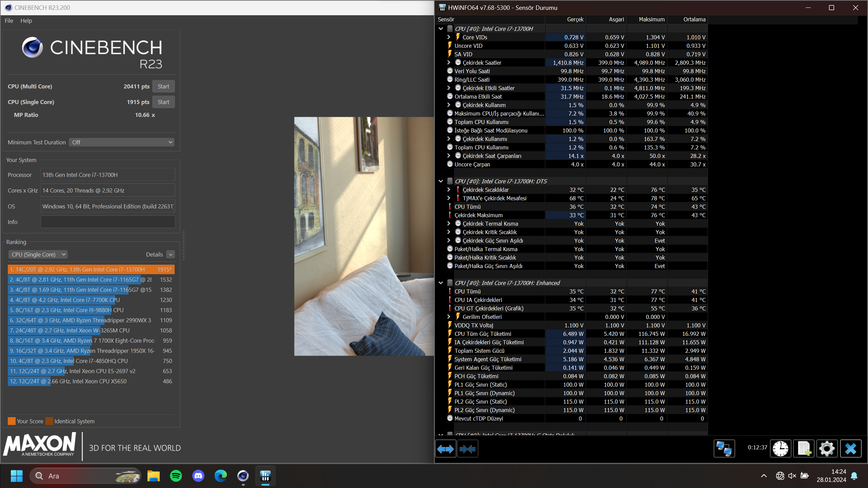The width and height of the screenshot is (868, 488).
Task: Open Discord from the taskbar
Action: point(198,476)
